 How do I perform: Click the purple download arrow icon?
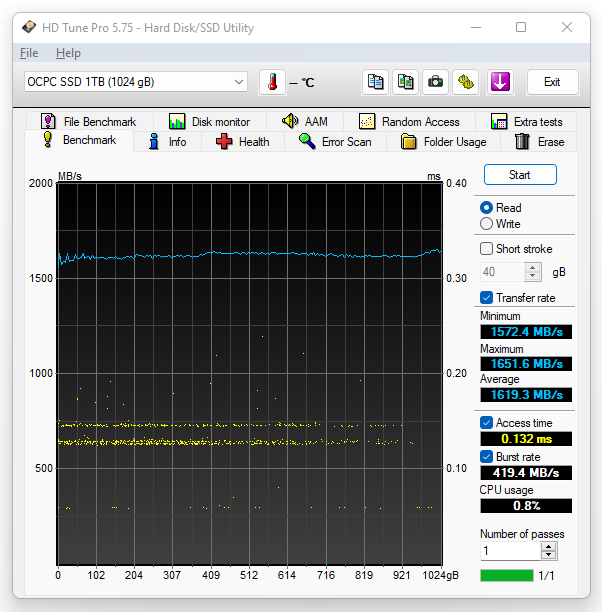coord(500,82)
